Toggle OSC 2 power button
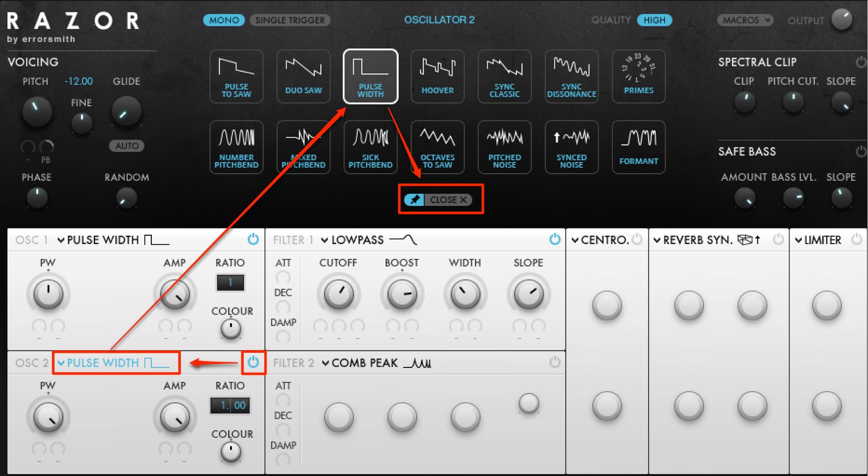This screenshot has width=868, height=476. [x=253, y=362]
